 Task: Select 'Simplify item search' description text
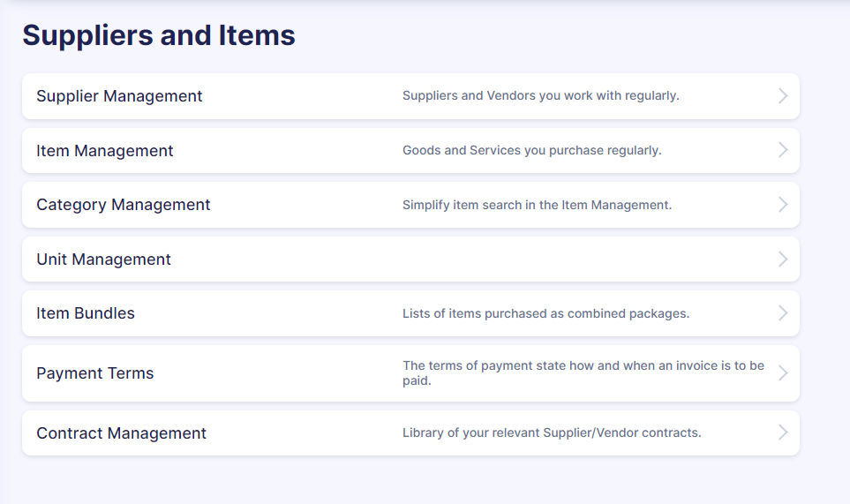point(537,205)
